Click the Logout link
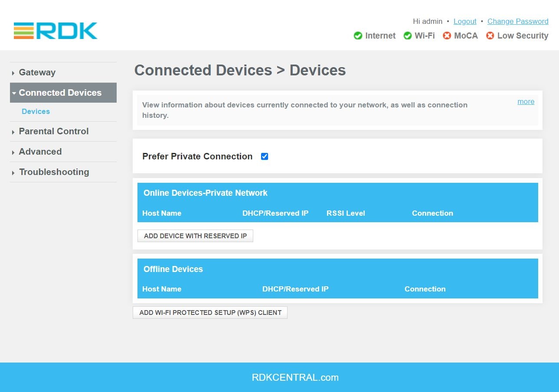This screenshot has height=392, width=559. point(464,21)
